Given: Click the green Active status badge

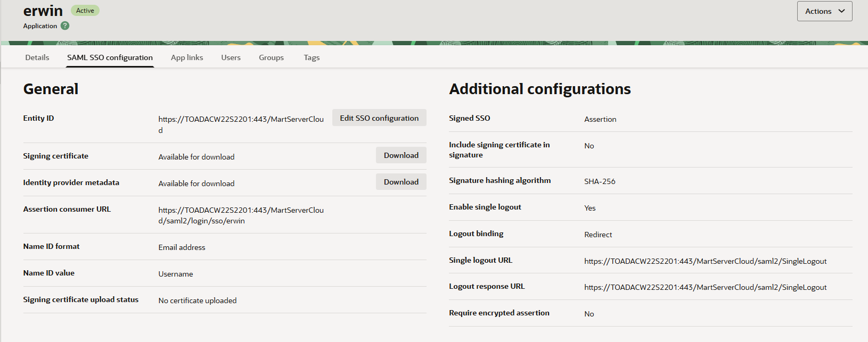Looking at the screenshot, I should coord(85,11).
